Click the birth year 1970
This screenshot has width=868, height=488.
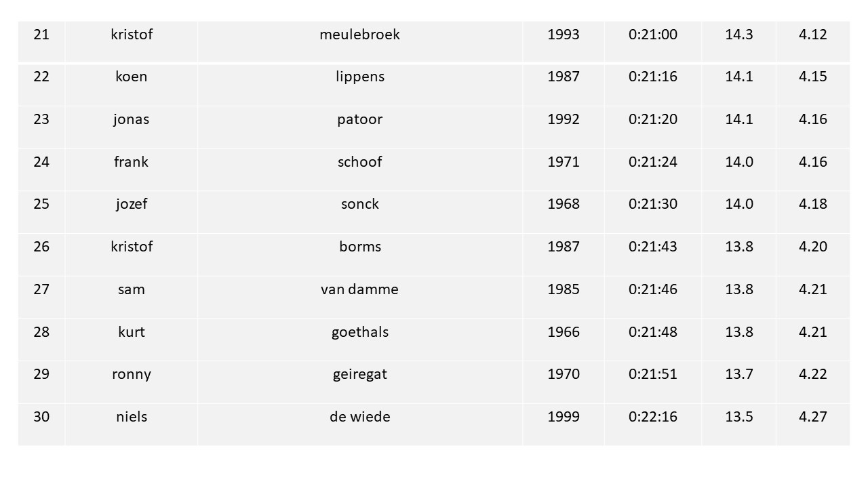tap(564, 374)
